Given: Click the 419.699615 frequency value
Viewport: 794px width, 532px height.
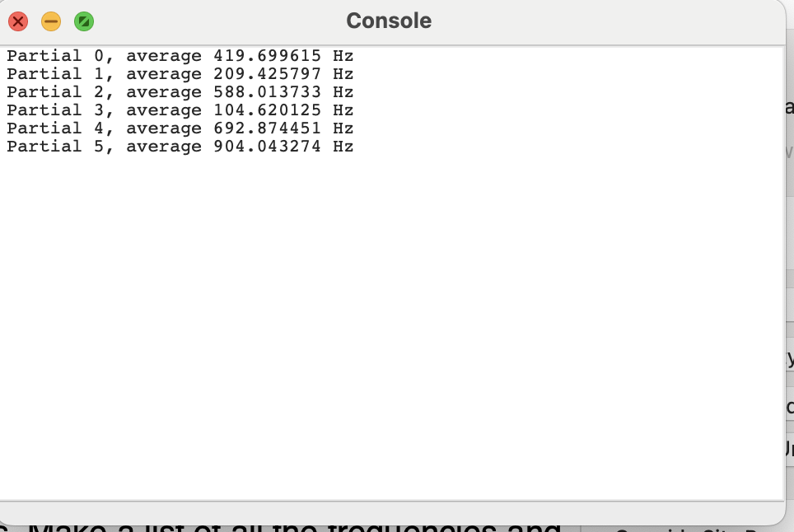Looking at the screenshot, I should point(267,56).
